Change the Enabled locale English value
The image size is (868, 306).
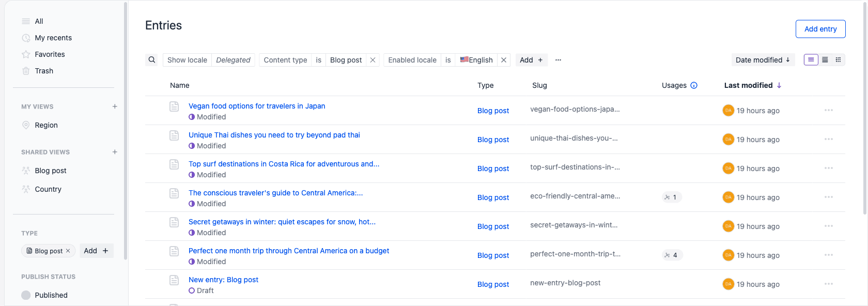(x=476, y=60)
